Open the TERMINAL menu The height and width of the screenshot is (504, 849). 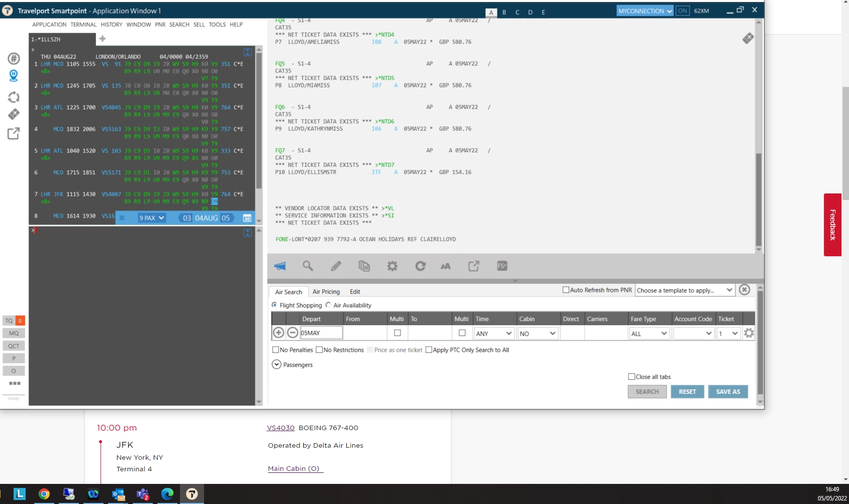coord(83,25)
